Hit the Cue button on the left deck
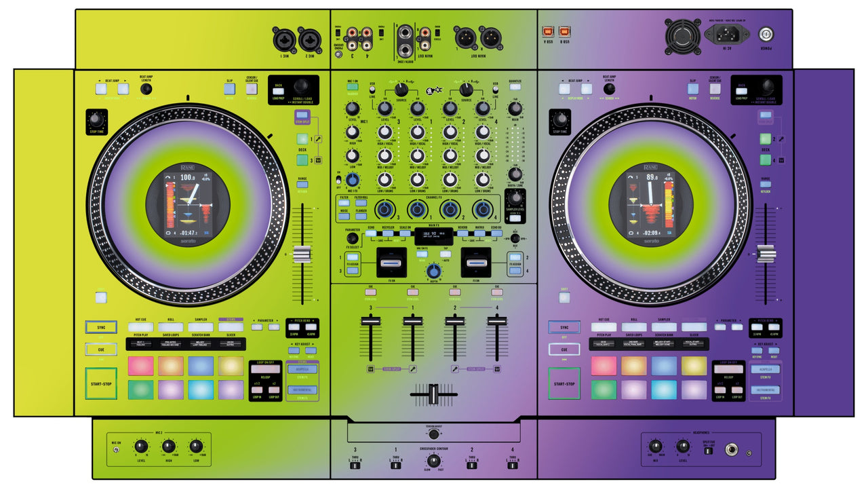This screenshot has width=868, height=490. coord(101,350)
